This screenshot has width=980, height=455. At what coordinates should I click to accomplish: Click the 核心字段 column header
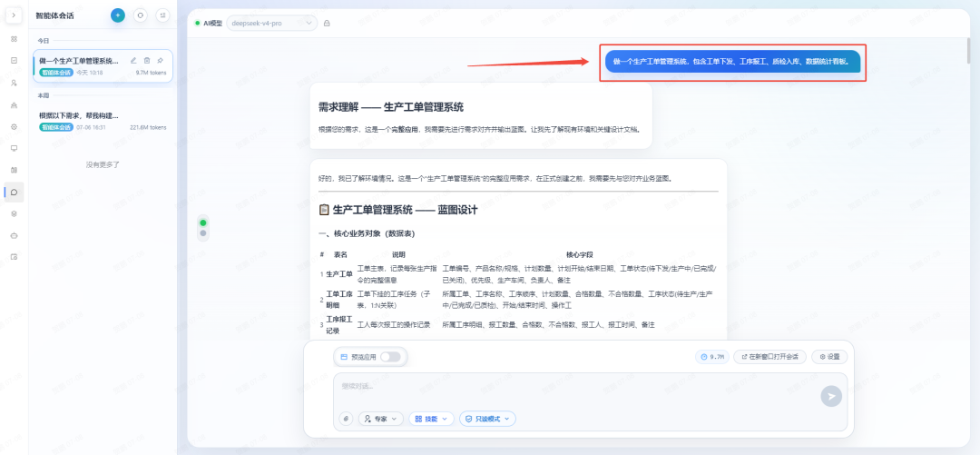(x=579, y=254)
